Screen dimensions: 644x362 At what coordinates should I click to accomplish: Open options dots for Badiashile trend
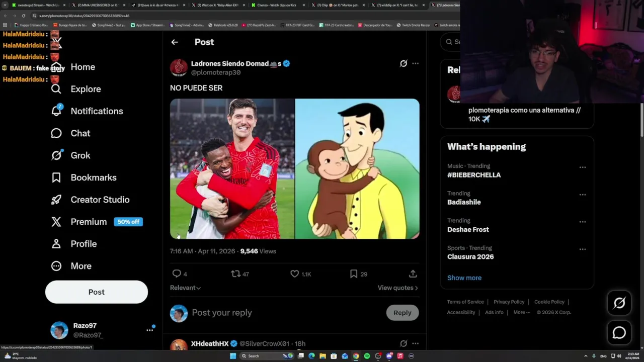pos(582,195)
